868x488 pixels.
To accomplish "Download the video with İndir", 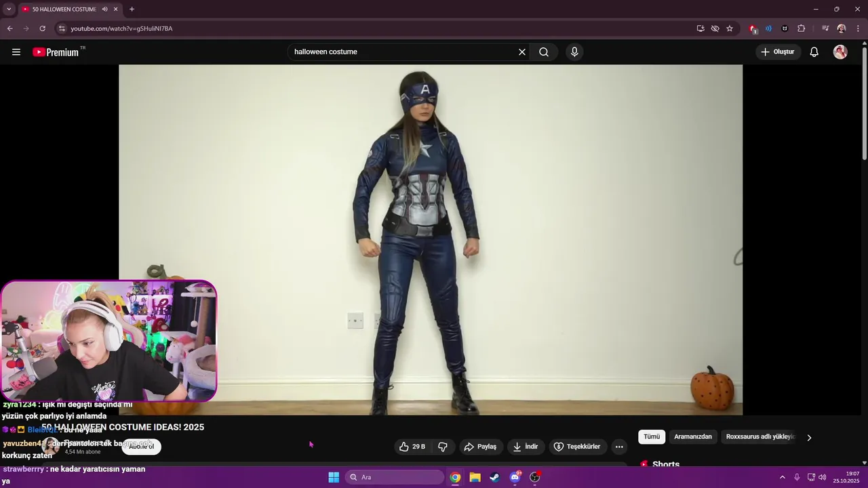I will point(526,447).
